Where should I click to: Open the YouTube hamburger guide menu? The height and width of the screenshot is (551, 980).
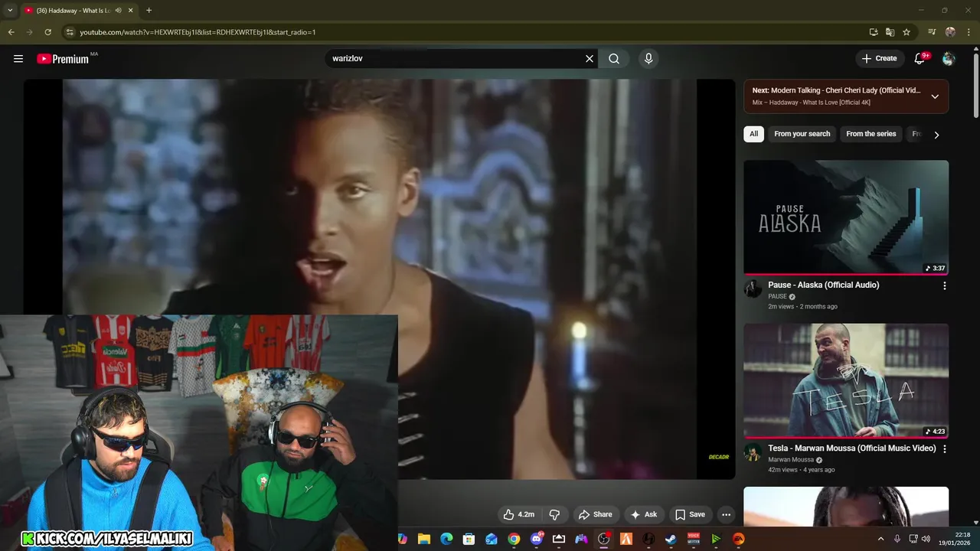pyautogui.click(x=18, y=58)
